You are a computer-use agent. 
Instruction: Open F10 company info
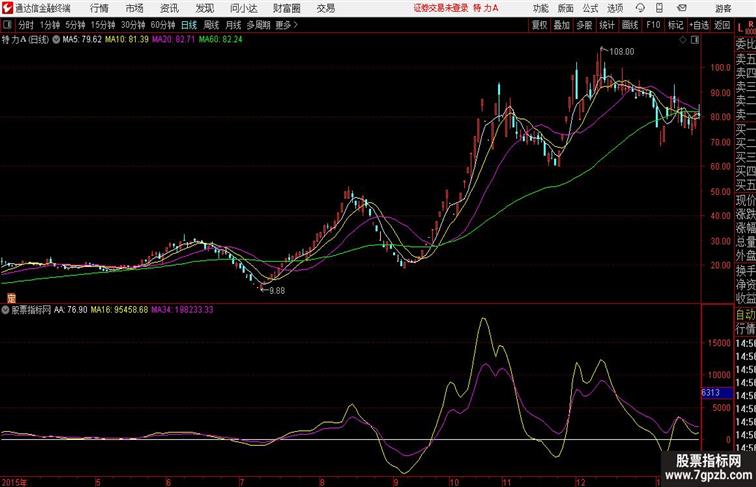[x=653, y=25]
